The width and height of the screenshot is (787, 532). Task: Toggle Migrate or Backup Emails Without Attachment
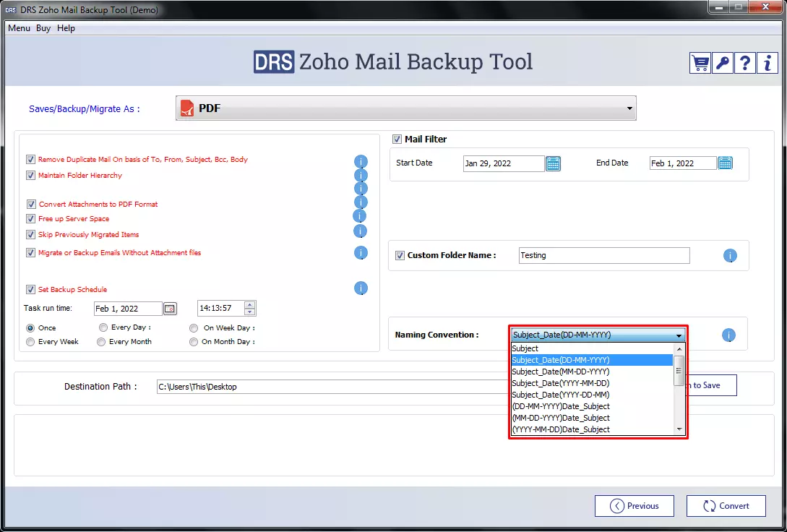(30, 253)
